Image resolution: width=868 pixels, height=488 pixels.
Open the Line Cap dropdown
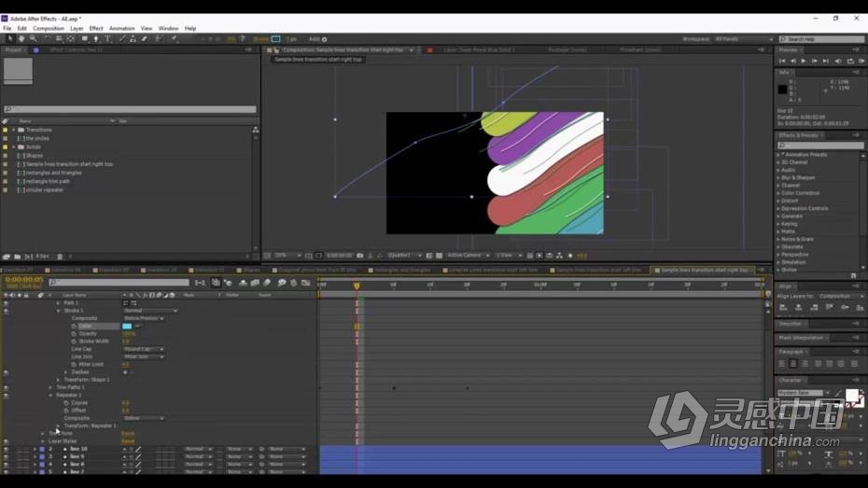[144, 349]
